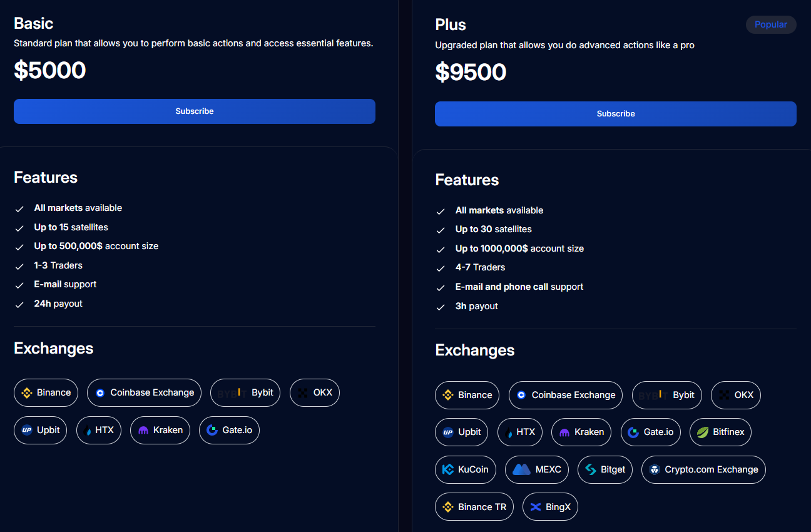Click the Binance logo in Plus plan exchanges
This screenshot has width=811, height=532.
coord(447,396)
